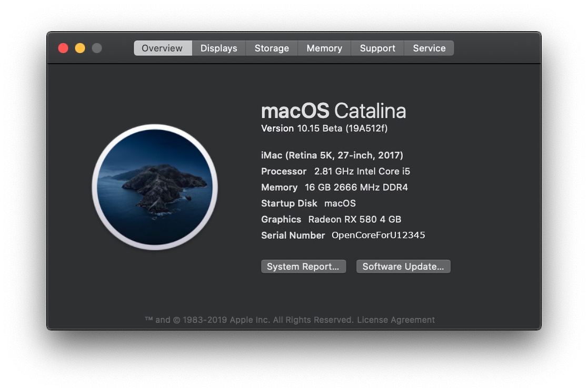Screen dimensions: 588x392
Task: Open the Displays tab
Action: click(218, 48)
